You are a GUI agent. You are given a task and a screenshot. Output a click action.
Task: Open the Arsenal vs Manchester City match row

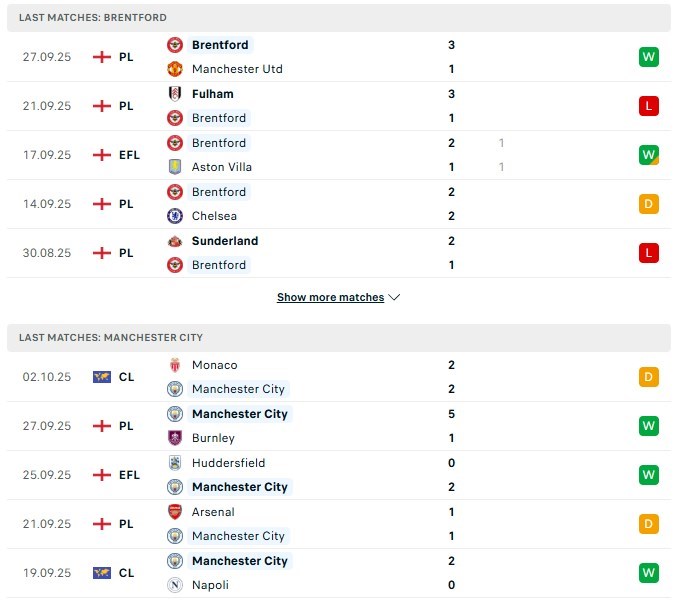[x=340, y=524]
